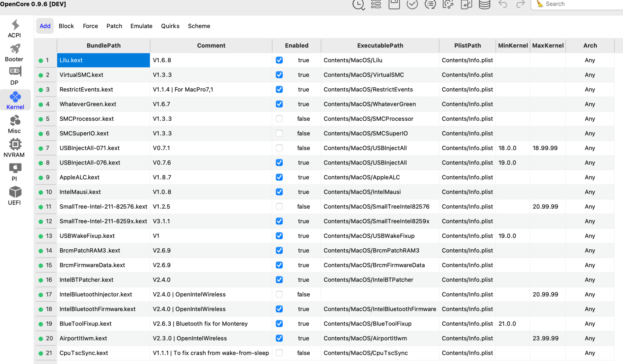The width and height of the screenshot is (623, 364).
Task: Click the save floppy disk icon
Action: pyautogui.click(x=394, y=4)
